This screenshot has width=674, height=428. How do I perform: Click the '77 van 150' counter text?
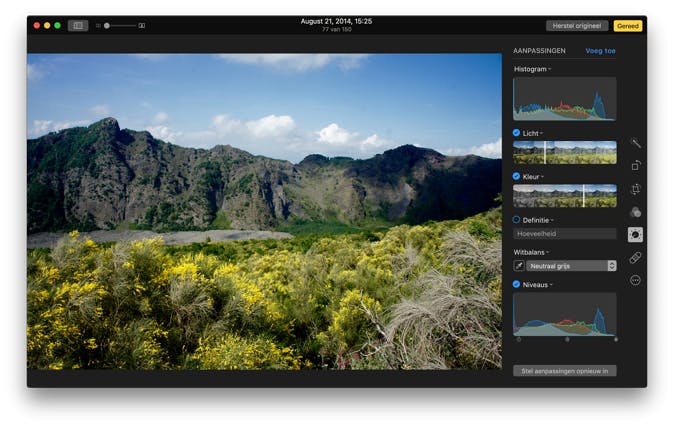coord(337,30)
